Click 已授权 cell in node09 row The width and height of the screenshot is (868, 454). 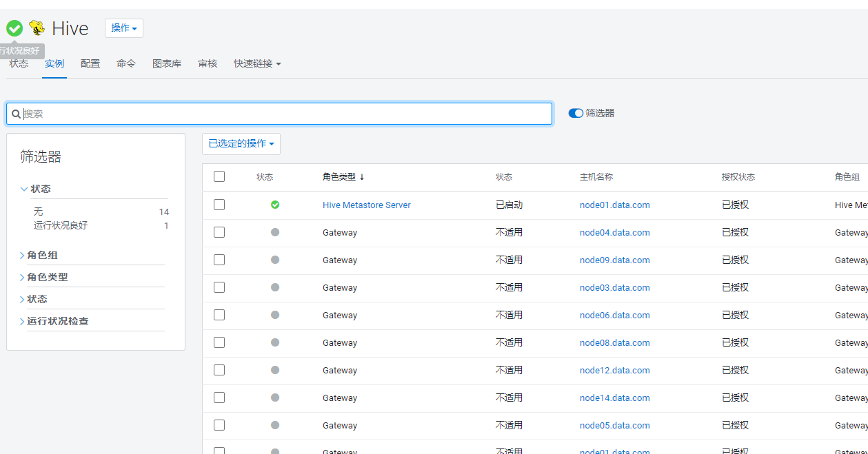pos(735,260)
